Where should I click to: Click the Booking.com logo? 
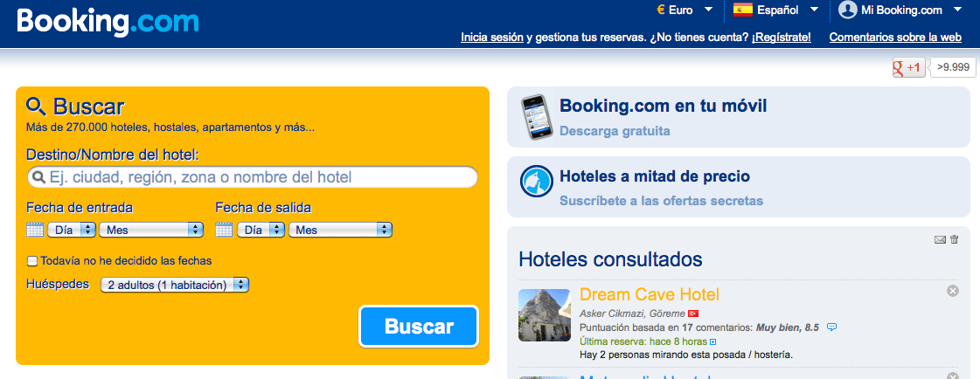pyautogui.click(x=108, y=22)
